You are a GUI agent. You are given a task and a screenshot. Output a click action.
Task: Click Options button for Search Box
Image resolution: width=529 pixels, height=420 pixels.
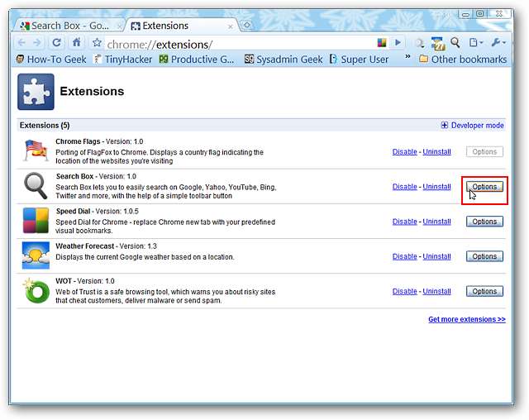484,187
